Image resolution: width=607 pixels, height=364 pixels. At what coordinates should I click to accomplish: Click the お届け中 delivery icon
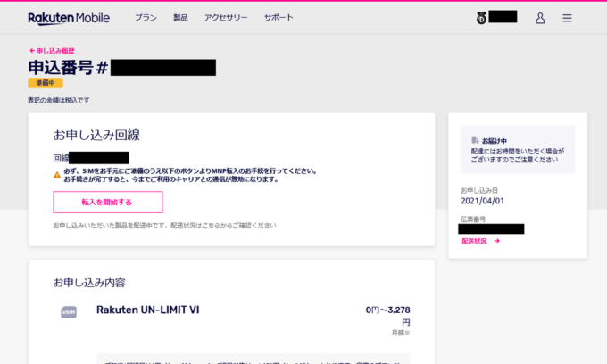click(475, 140)
